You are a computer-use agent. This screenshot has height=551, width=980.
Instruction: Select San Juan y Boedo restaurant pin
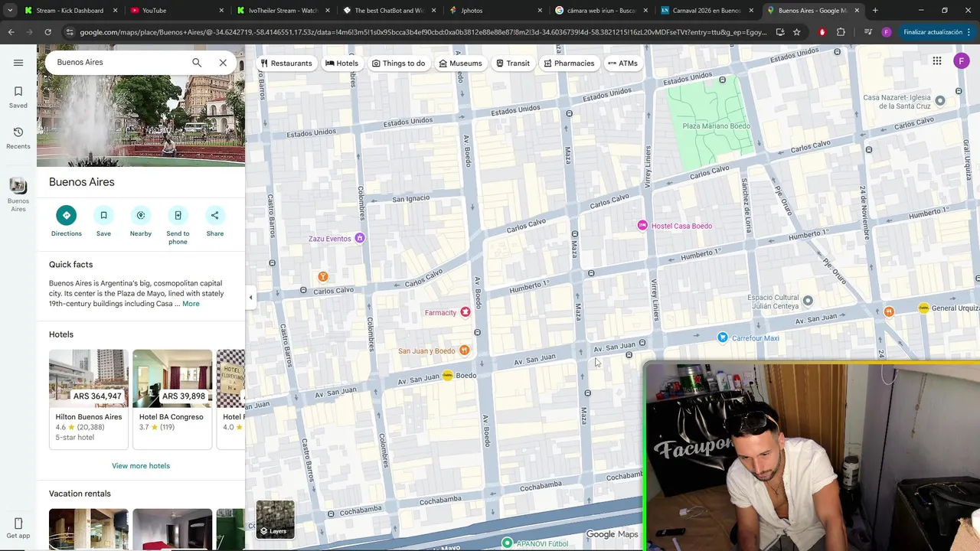click(x=463, y=350)
